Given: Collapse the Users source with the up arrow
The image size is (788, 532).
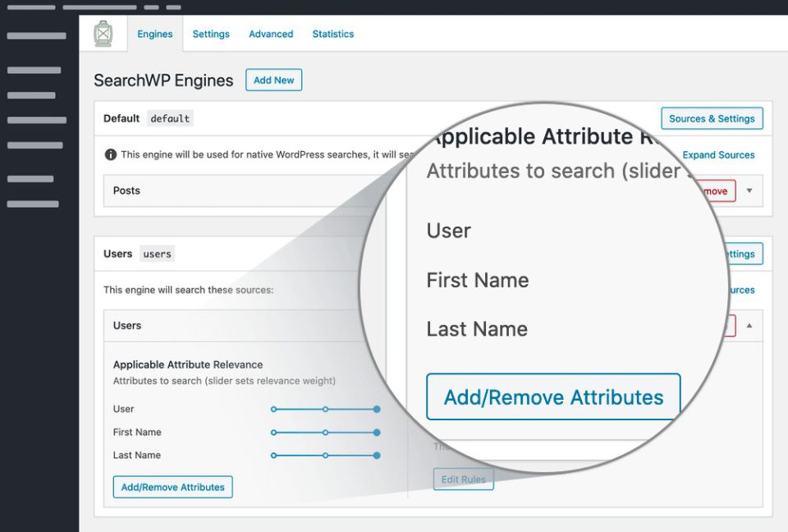Looking at the screenshot, I should (749, 325).
